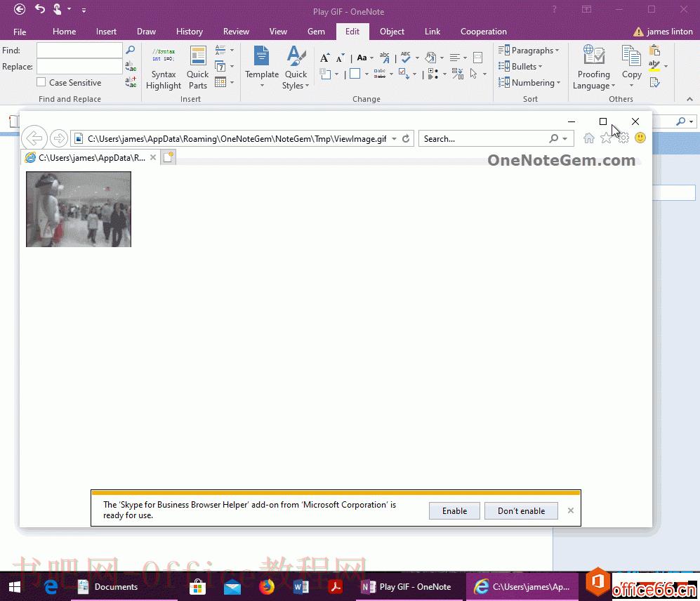Open Quick Styles gallery
The width and height of the screenshot is (700, 601).
(296, 68)
